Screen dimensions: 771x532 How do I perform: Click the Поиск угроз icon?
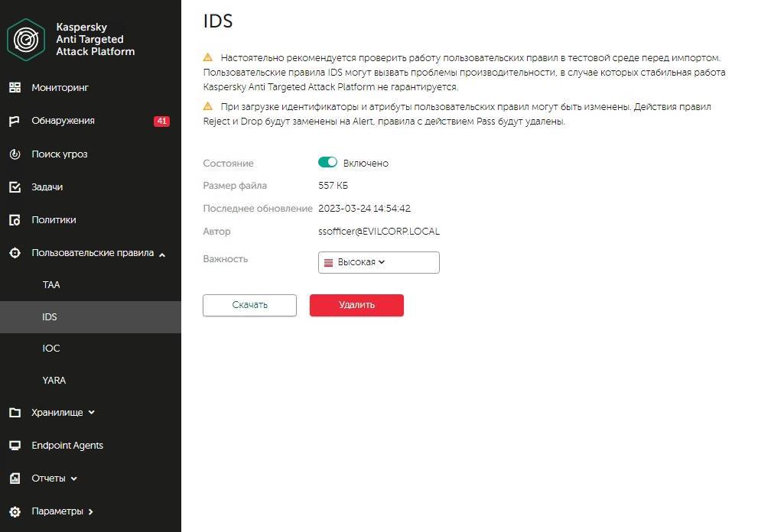(15, 154)
